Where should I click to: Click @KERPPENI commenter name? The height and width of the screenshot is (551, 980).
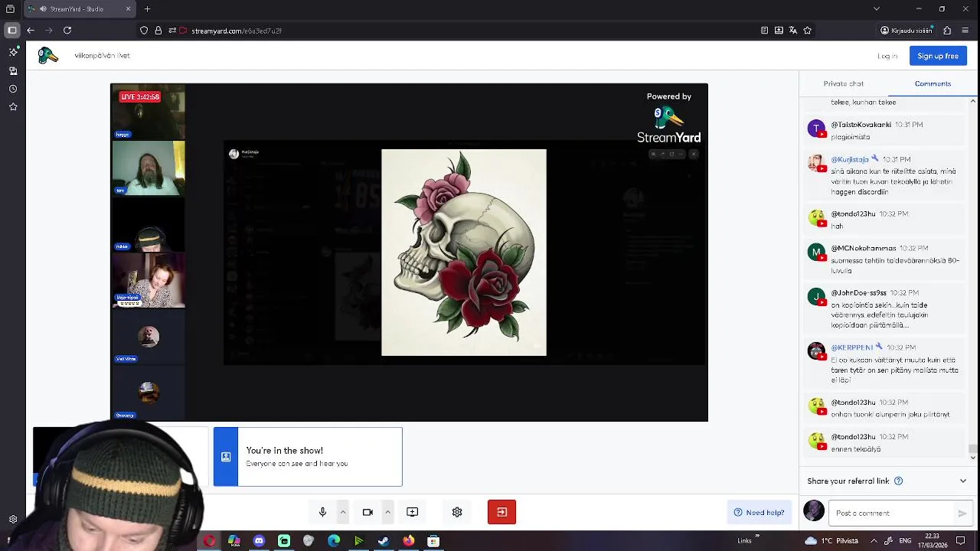[x=851, y=347]
